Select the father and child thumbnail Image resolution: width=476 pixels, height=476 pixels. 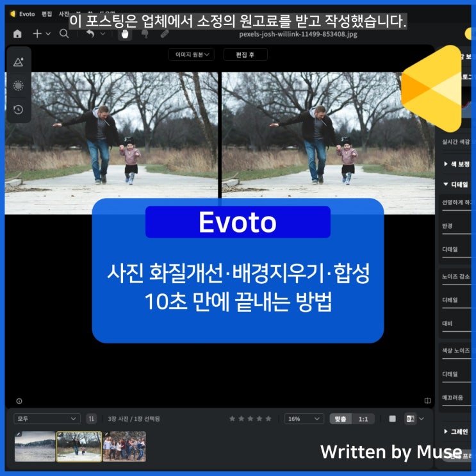coord(79,447)
